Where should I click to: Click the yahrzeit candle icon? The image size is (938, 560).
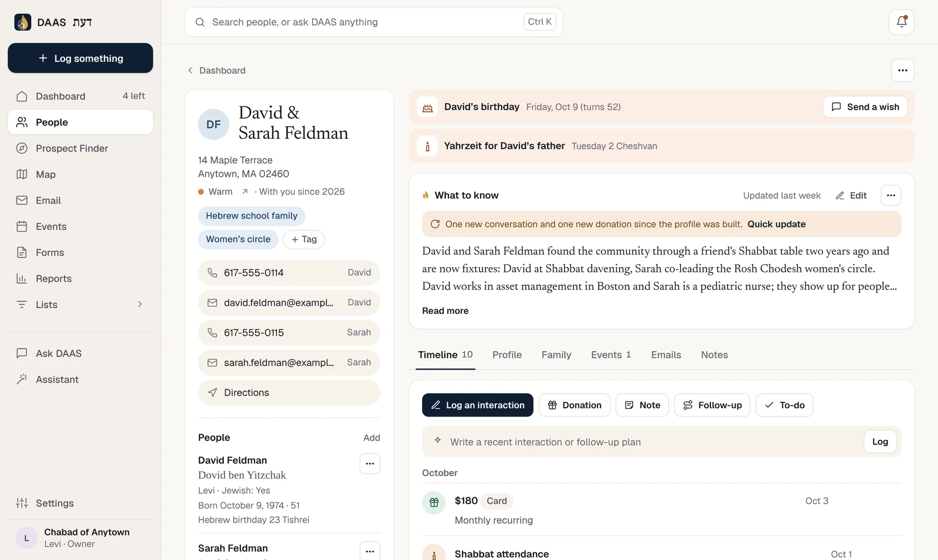pos(427,146)
